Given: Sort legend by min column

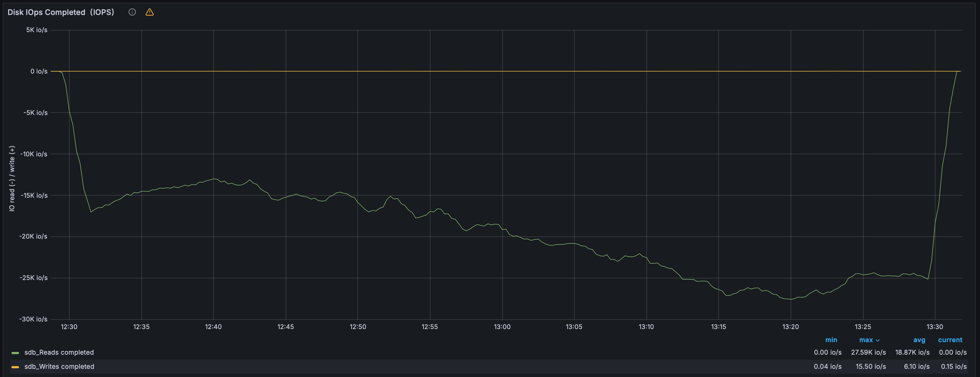Looking at the screenshot, I should [831, 340].
